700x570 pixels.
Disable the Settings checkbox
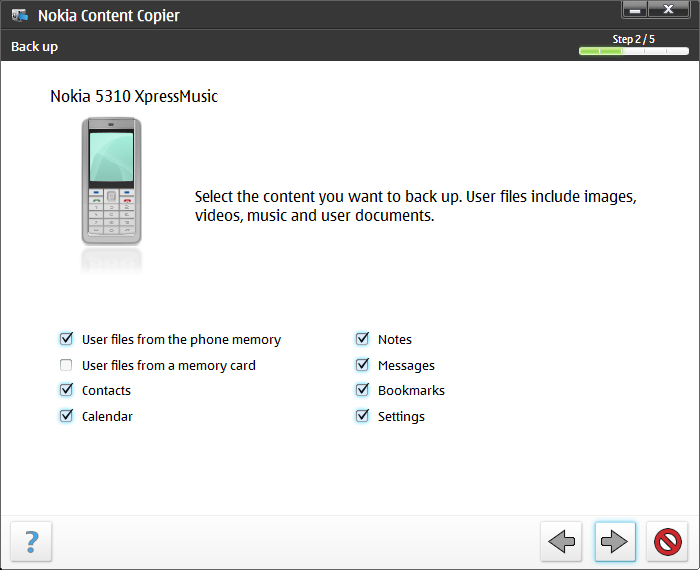click(x=362, y=416)
